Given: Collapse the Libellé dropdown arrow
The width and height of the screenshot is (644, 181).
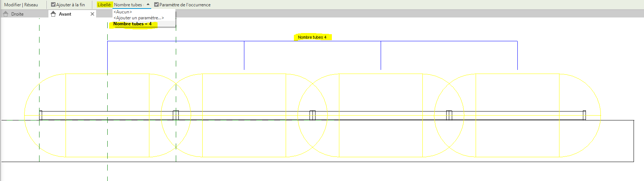Looking at the screenshot, I should point(148,5).
